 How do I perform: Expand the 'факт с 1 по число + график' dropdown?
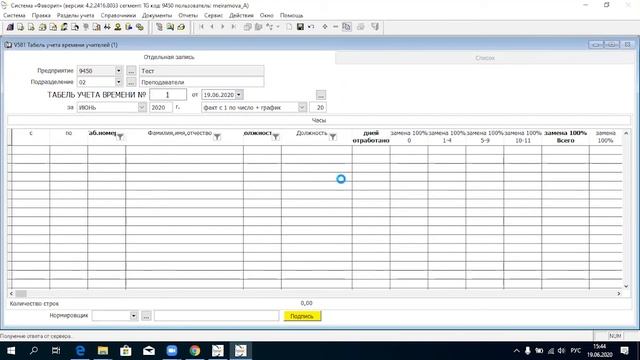[x=302, y=107]
